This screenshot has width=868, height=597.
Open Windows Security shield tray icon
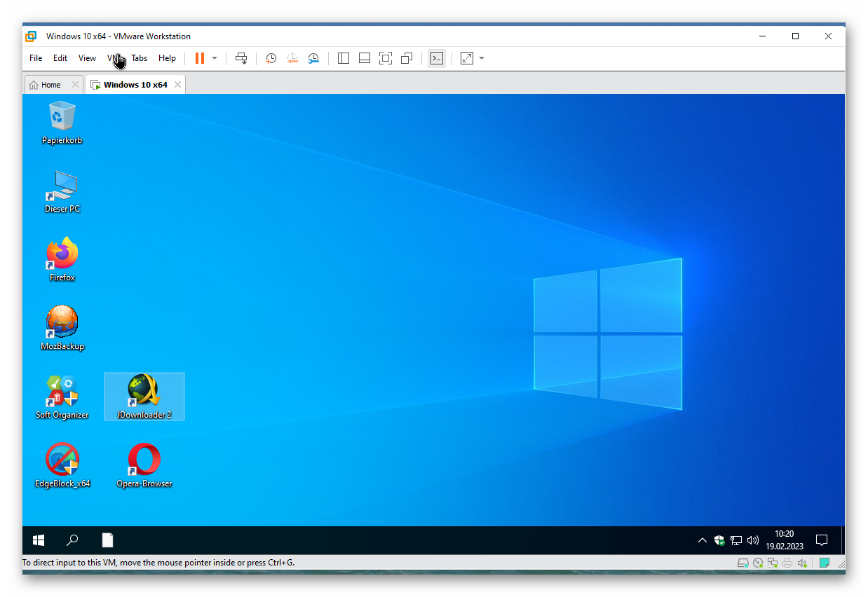click(719, 540)
